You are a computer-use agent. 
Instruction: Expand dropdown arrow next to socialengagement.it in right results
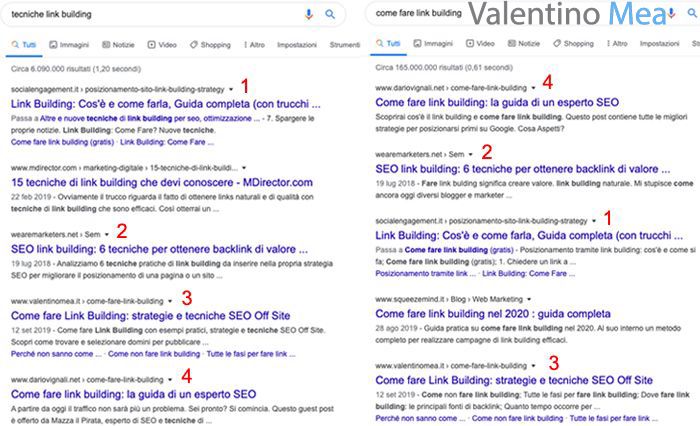(x=594, y=221)
